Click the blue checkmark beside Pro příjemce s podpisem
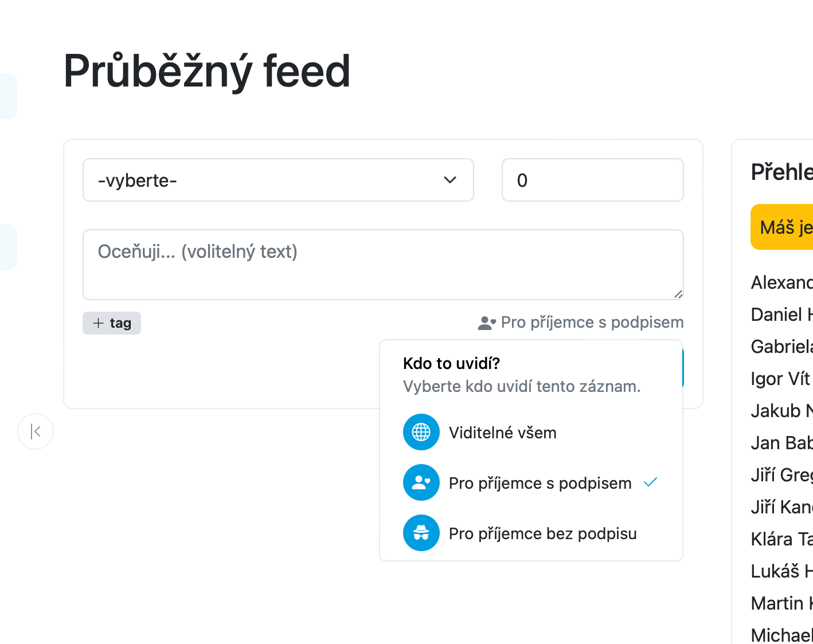The image size is (813, 644). (x=650, y=482)
